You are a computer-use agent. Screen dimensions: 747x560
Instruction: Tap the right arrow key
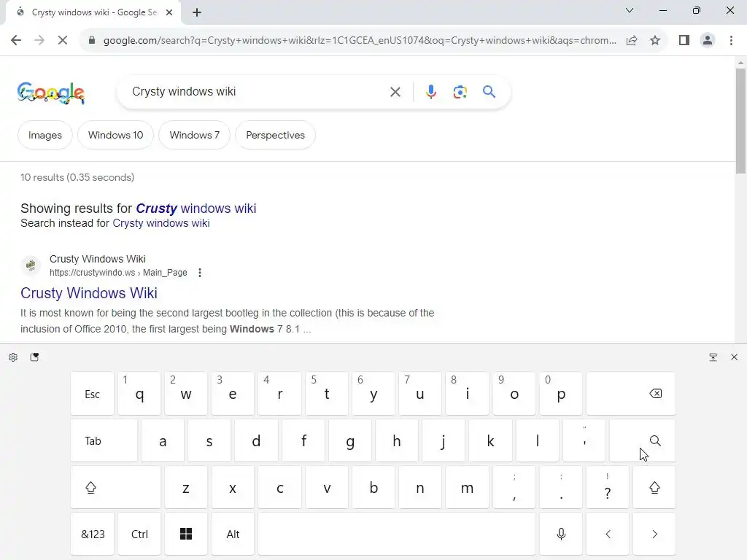654,534
